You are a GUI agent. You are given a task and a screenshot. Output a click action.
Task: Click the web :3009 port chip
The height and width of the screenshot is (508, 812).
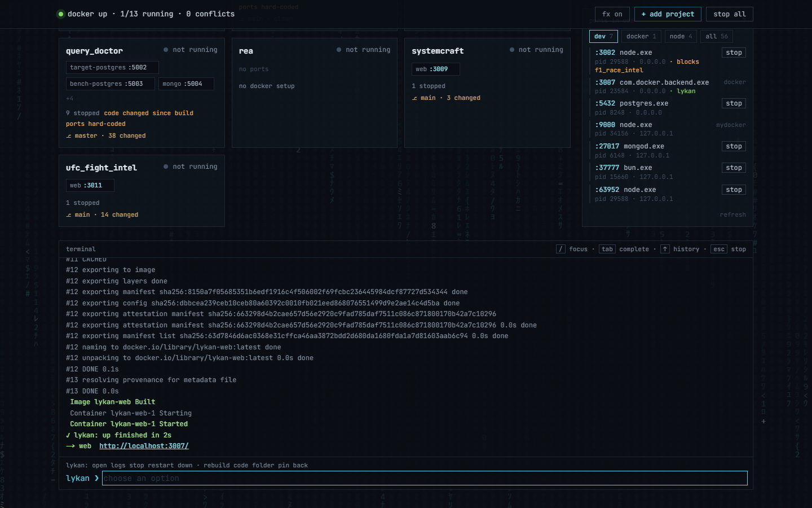436,69
